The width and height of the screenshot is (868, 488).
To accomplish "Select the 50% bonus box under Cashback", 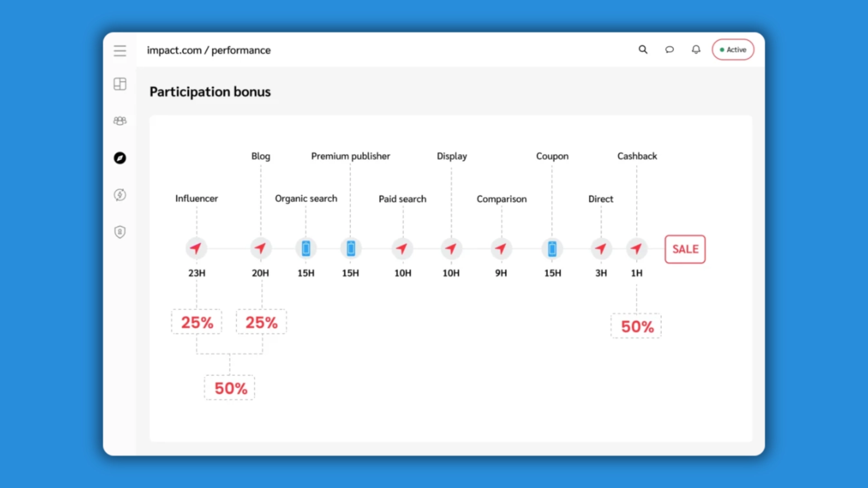I will [636, 325].
